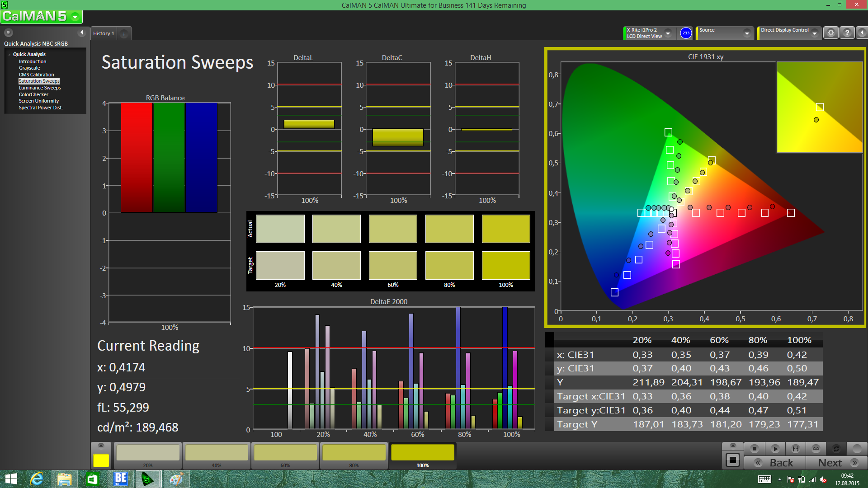Viewport: 868px width, 488px height.
Task: Toggle the round button above Quick Analysis
Action: pos(9,33)
